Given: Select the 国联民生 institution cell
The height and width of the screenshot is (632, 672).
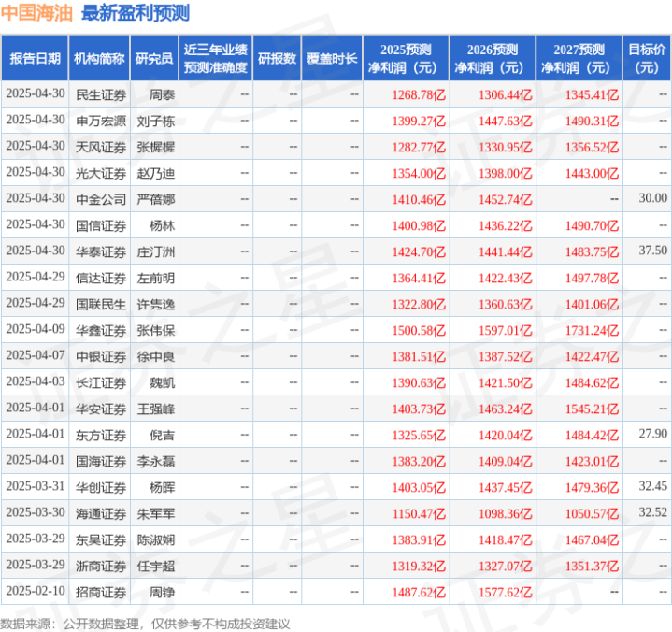Looking at the screenshot, I should 101,304.
